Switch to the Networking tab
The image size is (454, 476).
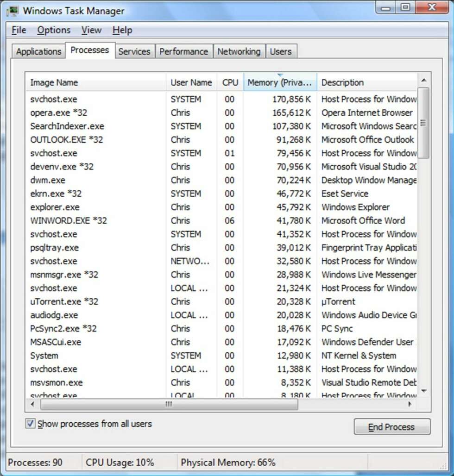239,51
